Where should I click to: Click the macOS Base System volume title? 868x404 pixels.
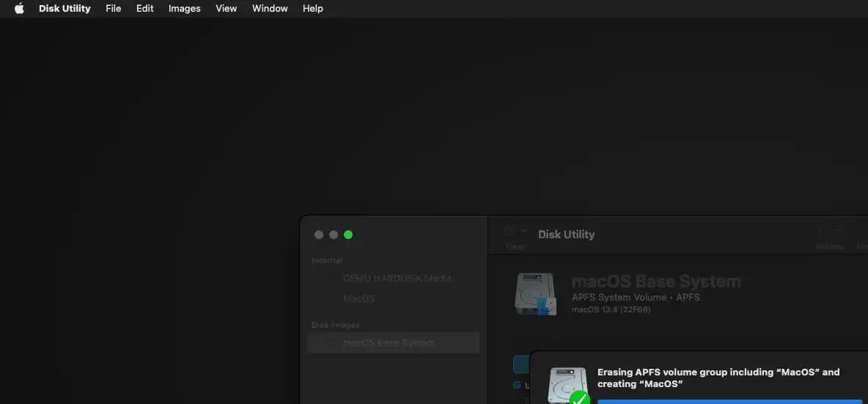656,282
